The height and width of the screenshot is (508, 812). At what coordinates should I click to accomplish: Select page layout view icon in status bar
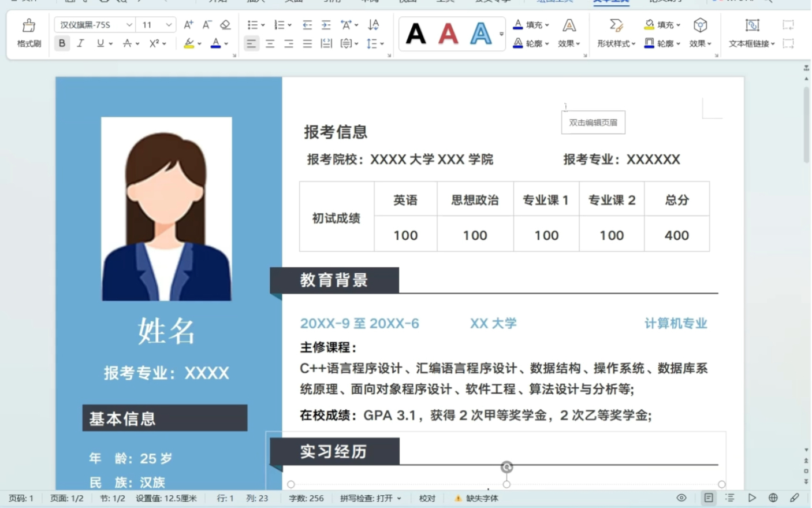coord(709,498)
